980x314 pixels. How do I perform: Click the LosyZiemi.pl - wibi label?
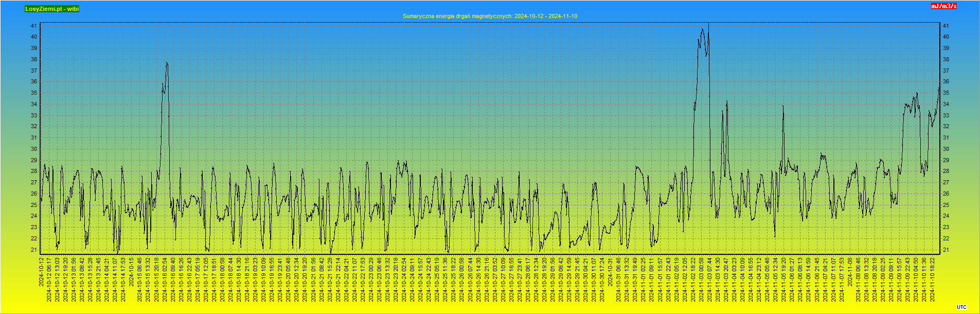[52, 9]
